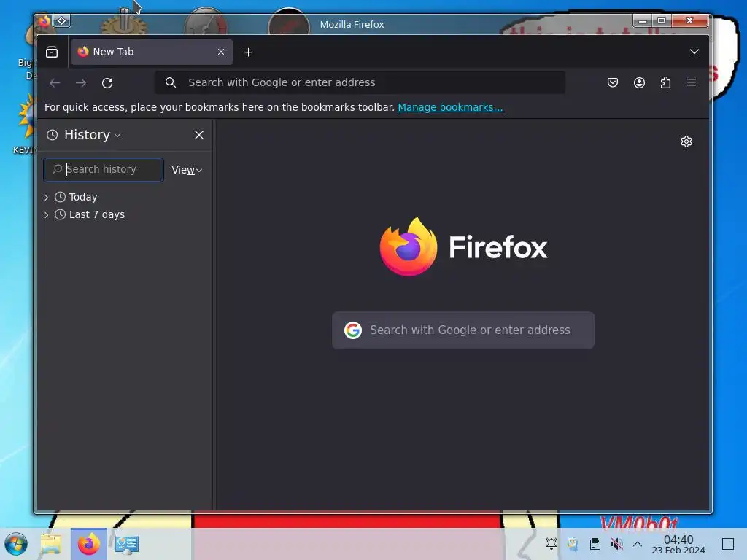Select the Last 7 days row

[x=125, y=214]
